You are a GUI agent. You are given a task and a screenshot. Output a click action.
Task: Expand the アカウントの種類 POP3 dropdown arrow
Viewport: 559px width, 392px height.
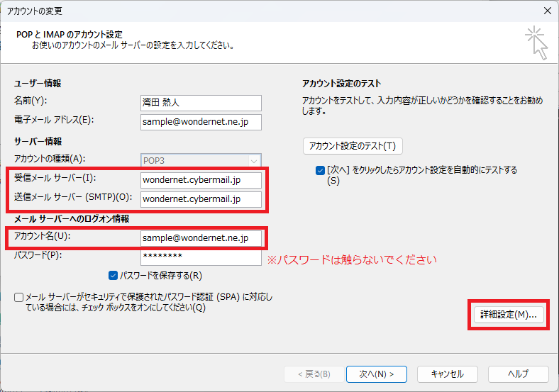254,161
